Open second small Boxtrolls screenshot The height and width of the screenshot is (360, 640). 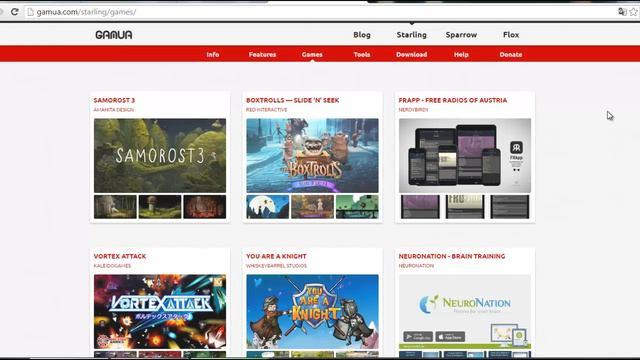(312, 207)
